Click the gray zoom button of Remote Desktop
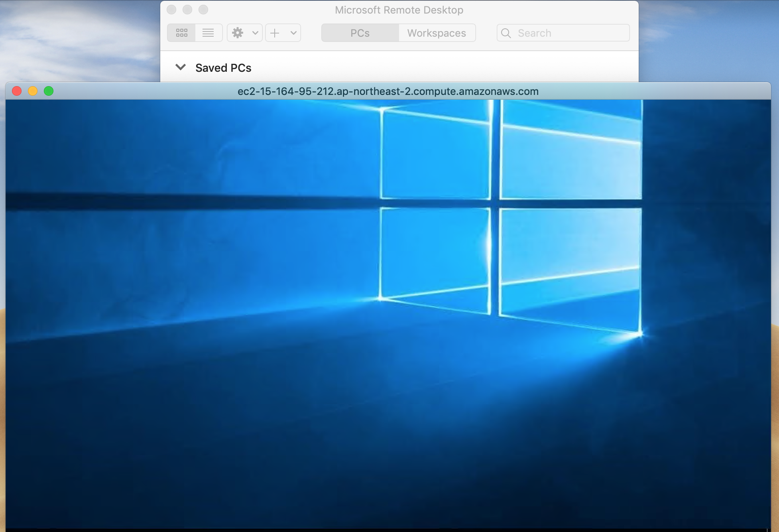779x532 pixels. (203, 10)
